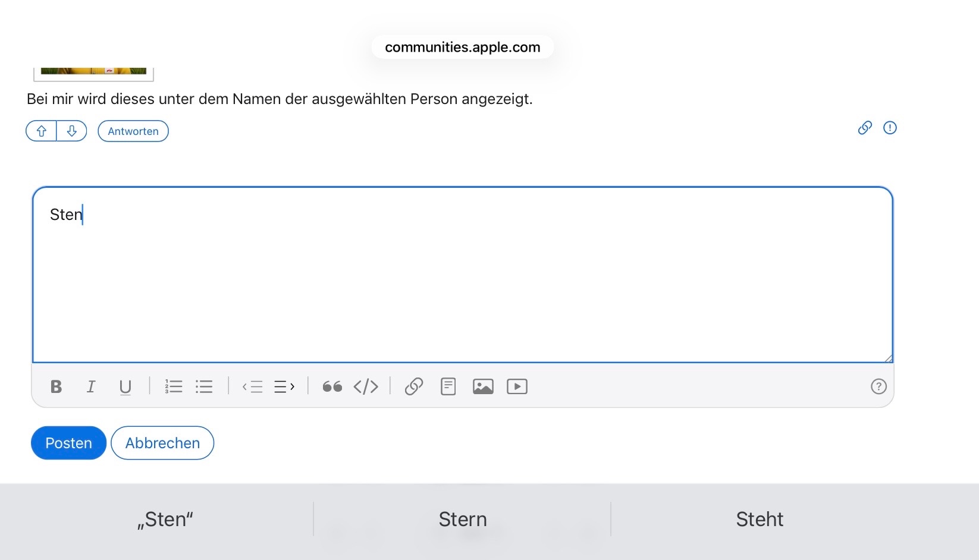Image resolution: width=979 pixels, height=560 pixels.
Task: Upvote the reply above
Action: (x=42, y=131)
